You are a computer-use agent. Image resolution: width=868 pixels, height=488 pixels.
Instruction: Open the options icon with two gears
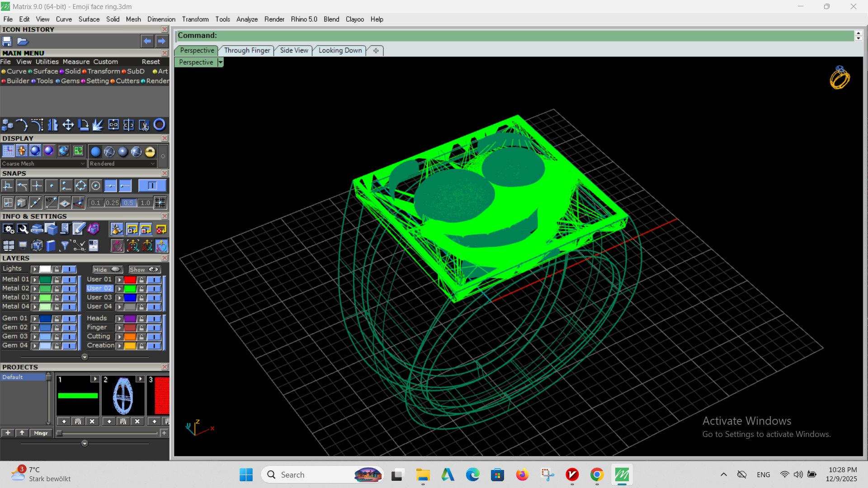[x=9, y=230]
